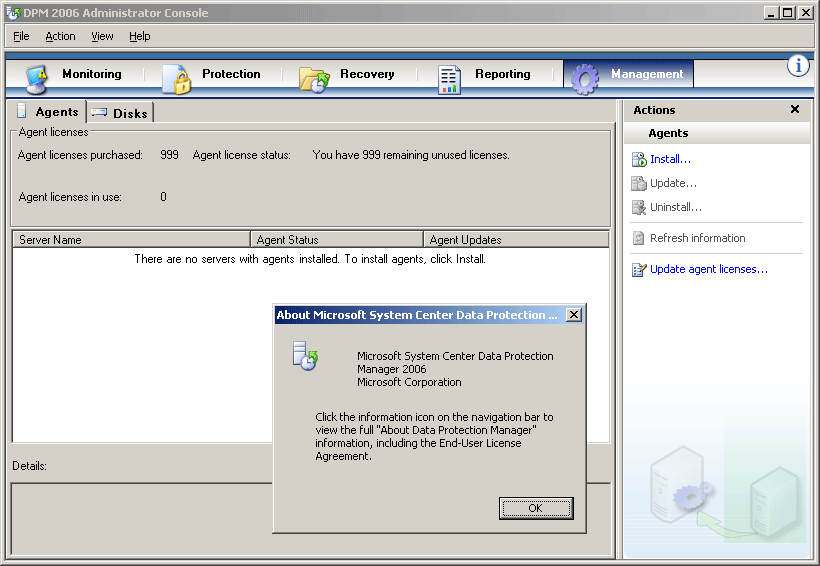Click the 'Details:' label
Viewport: 820px width, 566px height.
click(30, 466)
